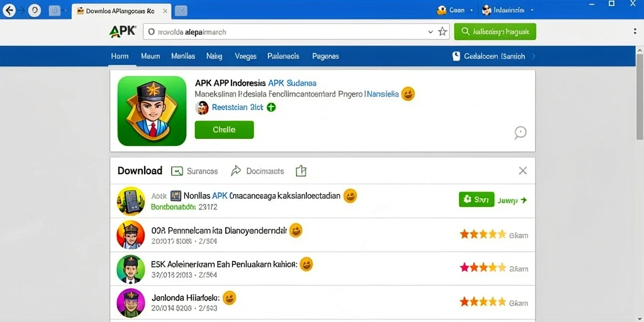Expand the search field dropdown arrow
644x322 pixels.
coord(430,31)
